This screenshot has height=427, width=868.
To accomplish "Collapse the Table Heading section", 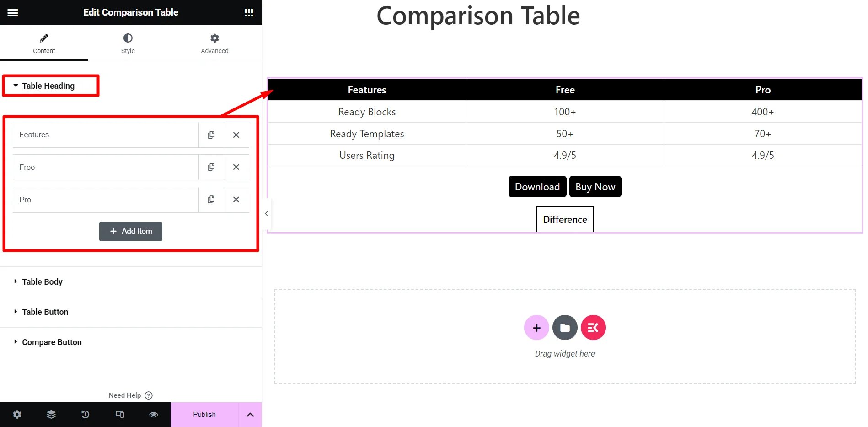I will [x=48, y=86].
